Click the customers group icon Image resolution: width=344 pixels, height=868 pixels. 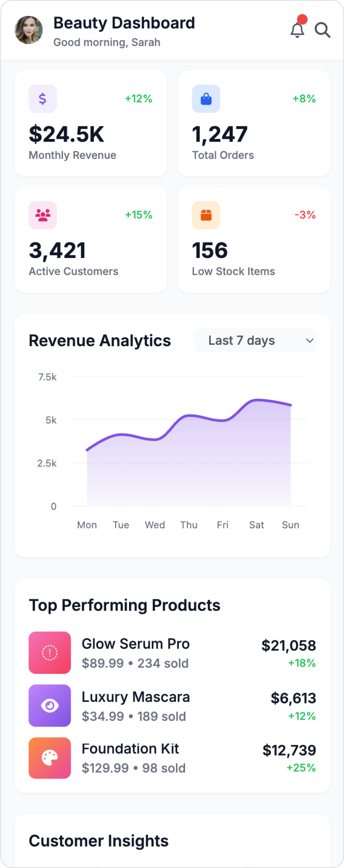(42, 215)
